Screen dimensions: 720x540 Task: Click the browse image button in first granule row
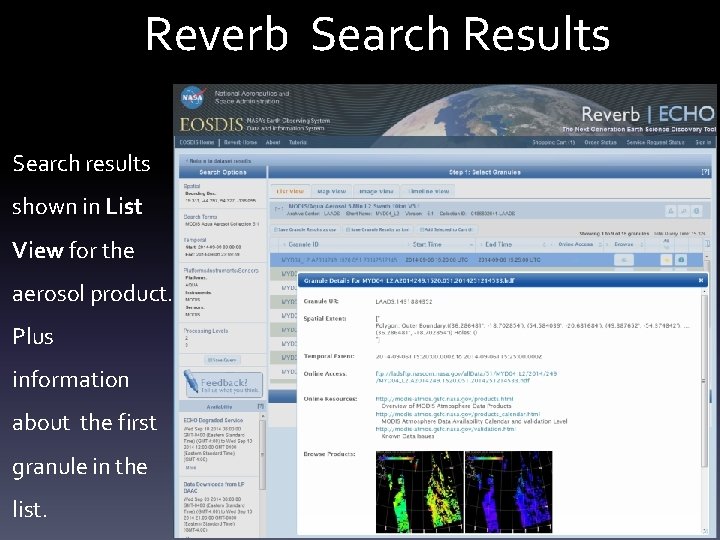click(x=624, y=260)
